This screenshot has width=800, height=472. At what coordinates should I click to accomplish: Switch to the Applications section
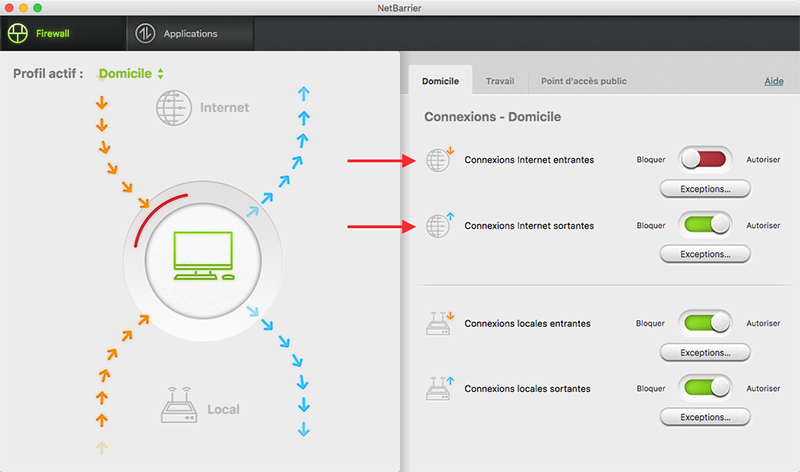click(190, 34)
